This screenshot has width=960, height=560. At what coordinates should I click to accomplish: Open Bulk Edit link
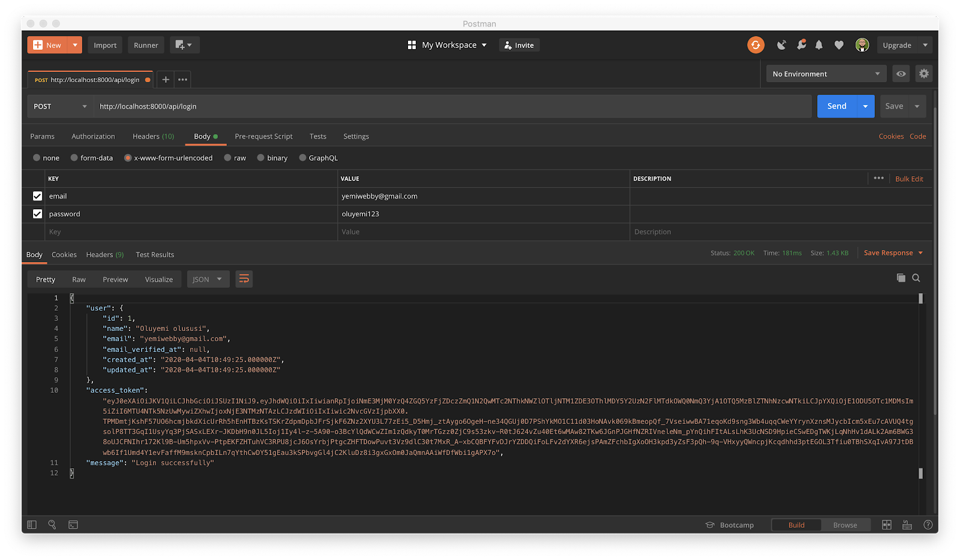tap(909, 179)
